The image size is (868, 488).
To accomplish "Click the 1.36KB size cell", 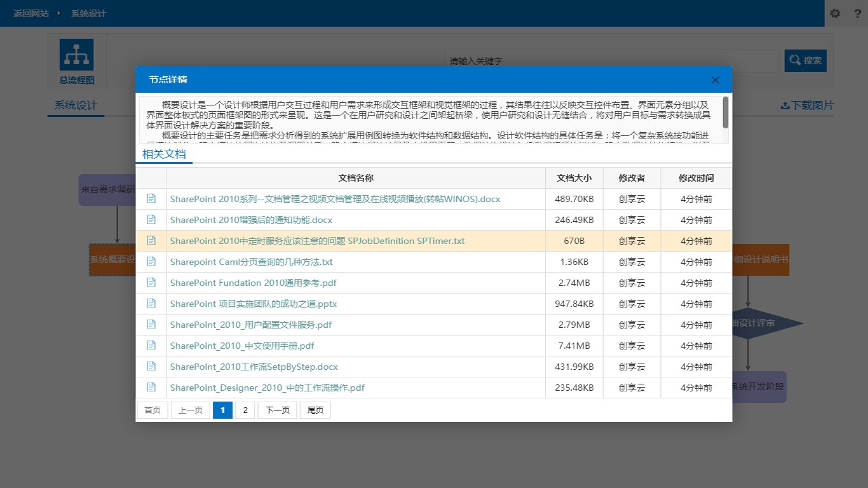I will click(x=574, y=262).
